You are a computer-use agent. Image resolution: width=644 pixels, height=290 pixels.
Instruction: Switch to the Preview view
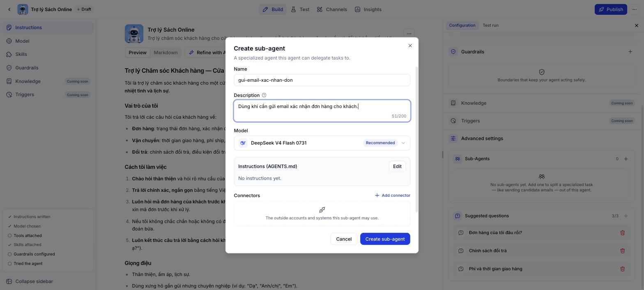point(138,53)
